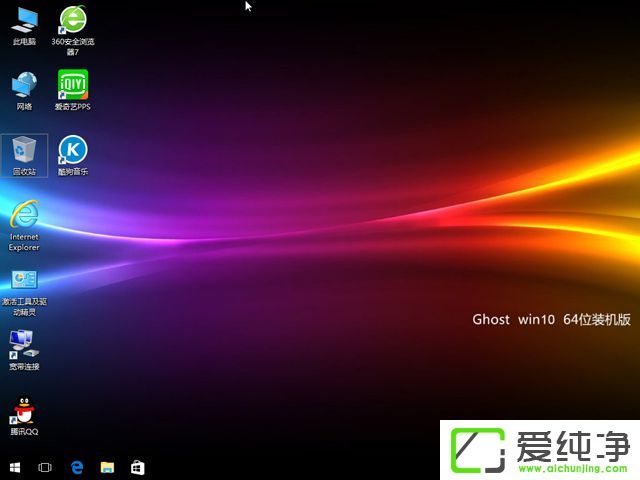Select the green 爱奇艺PPS iQIYI icon
The width and height of the screenshot is (640, 480).
[72, 84]
